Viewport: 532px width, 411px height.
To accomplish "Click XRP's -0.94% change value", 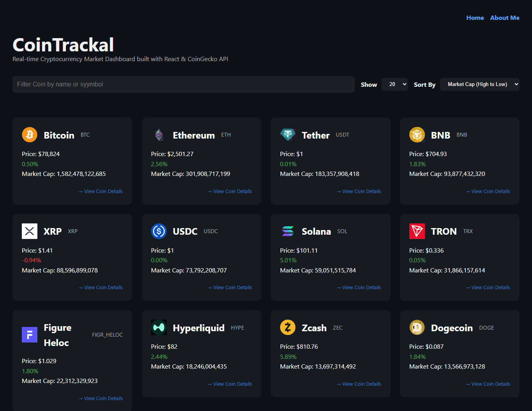I will (x=32, y=260).
